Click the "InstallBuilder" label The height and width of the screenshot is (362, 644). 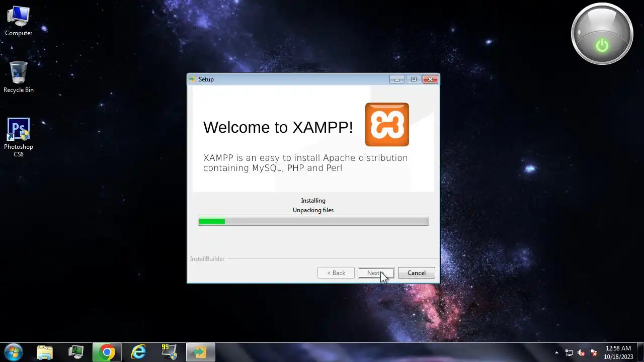point(207,259)
